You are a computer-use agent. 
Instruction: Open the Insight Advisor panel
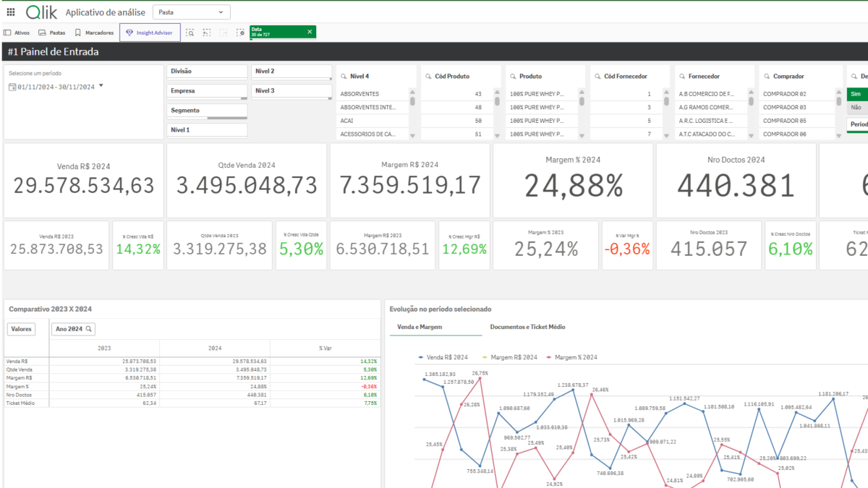(150, 33)
